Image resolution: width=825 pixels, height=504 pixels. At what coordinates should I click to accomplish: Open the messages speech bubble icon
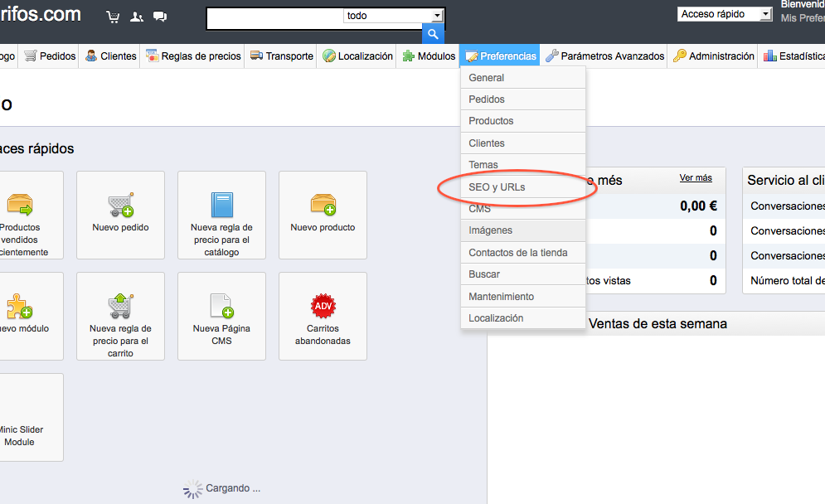point(160,17)
